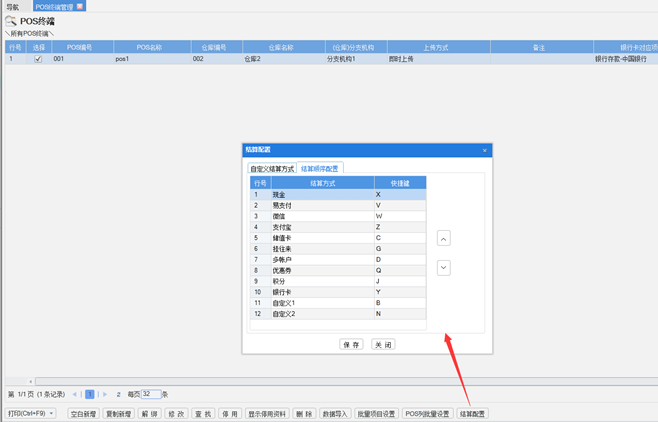Click the horizontal scrollbar below the grid
This screenshot has width=658, height=422.
pyautogui.click(x=330, y=381)
